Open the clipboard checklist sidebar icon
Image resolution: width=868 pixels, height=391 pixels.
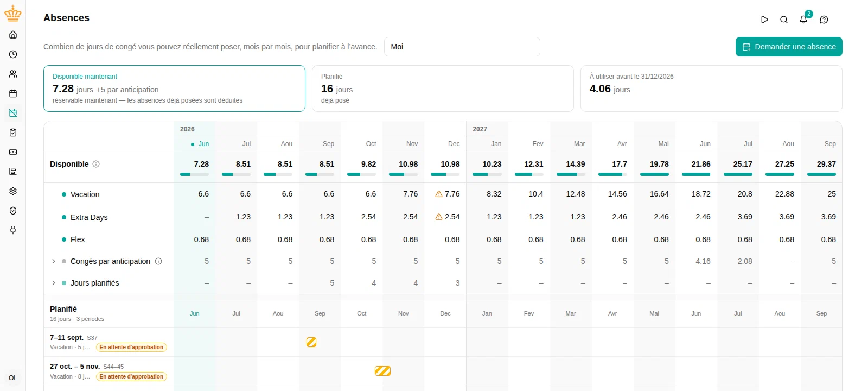coord(13,133)
